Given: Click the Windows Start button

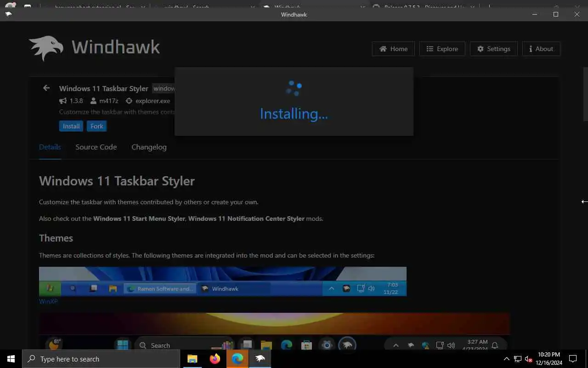Looking at the screenshot, I should 11,359.
